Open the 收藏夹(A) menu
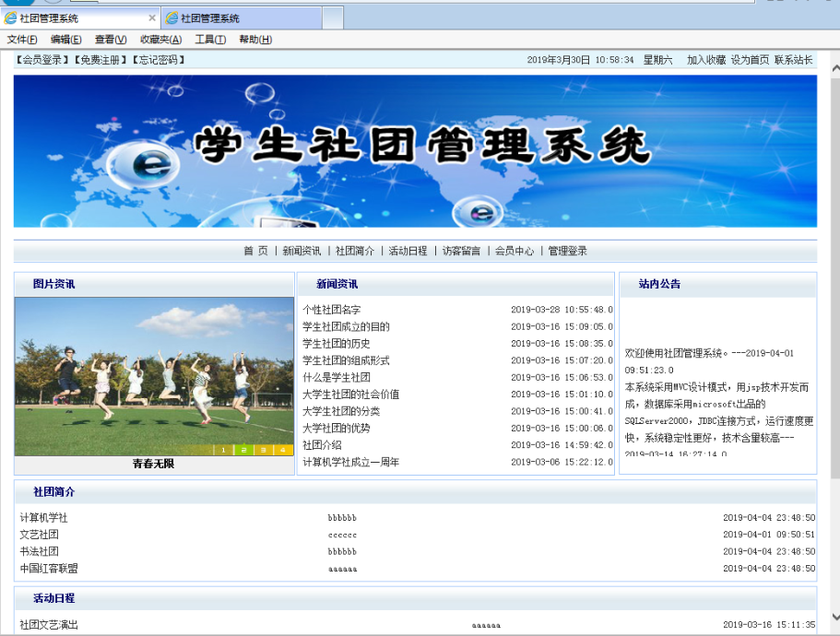The height and width of the screenshot is (636, 840). [x=160, y=40]
